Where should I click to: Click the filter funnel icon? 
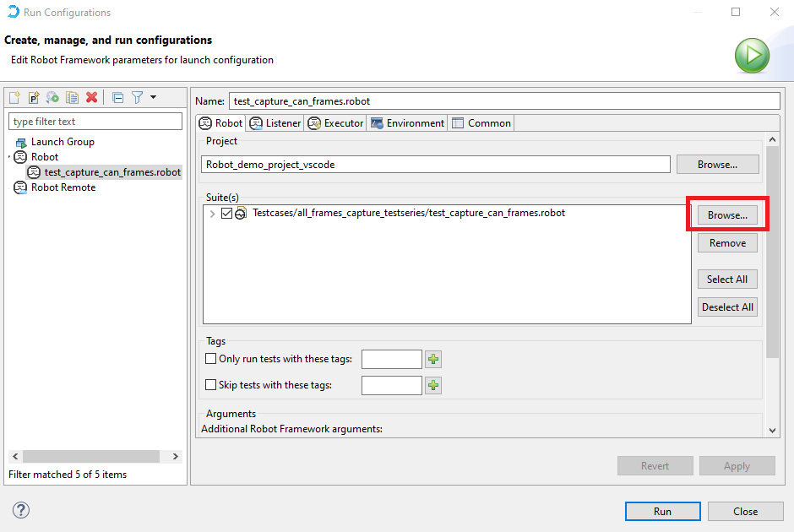click(137, 98)
